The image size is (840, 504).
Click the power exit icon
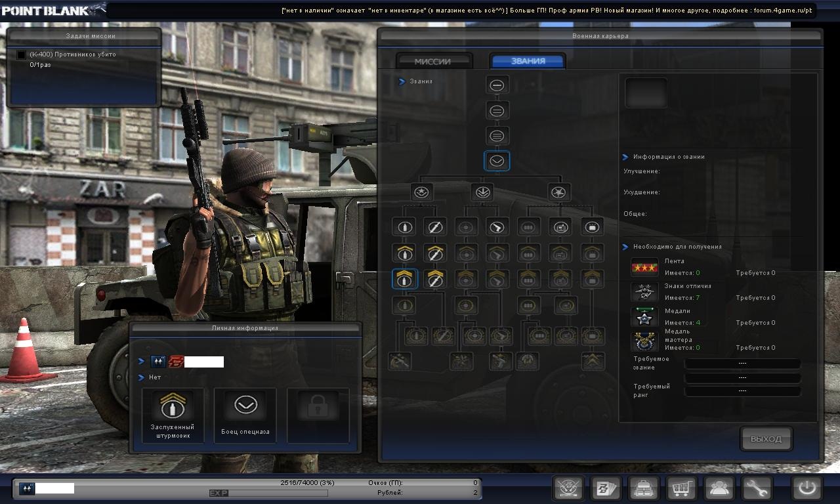pyautogui.click(x=807, y=488)
